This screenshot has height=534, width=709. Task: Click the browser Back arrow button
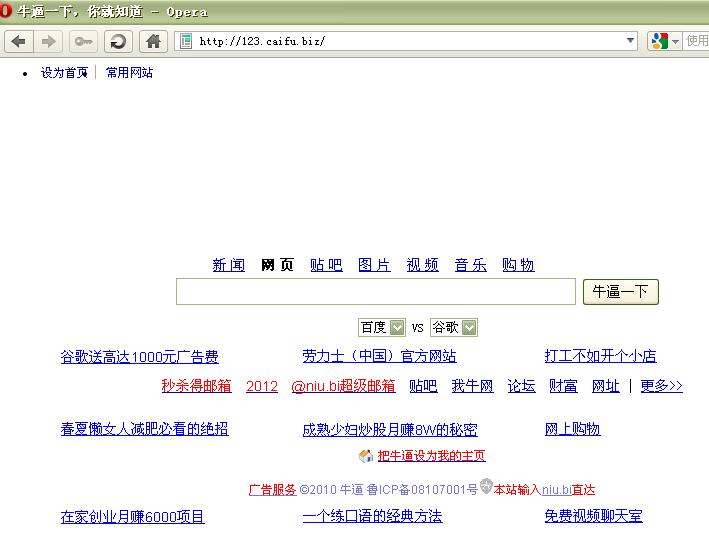pos(19,42)
